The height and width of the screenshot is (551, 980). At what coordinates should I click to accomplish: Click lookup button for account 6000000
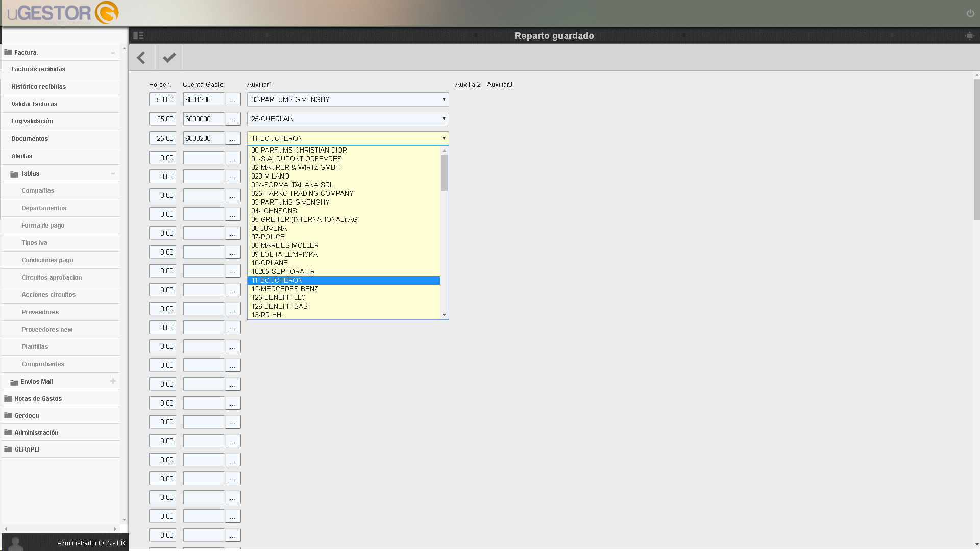[x=233, y=119]
